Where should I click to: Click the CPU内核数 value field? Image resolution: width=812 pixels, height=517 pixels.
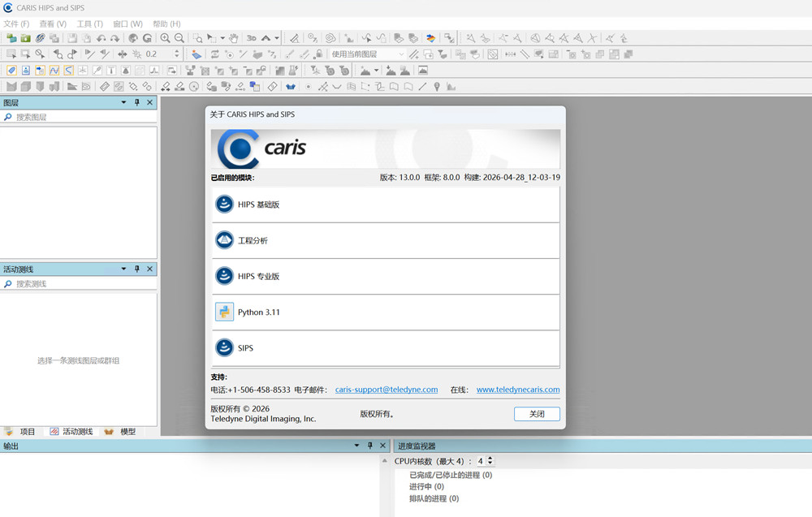pyautogui.click(x=481, y=460)
